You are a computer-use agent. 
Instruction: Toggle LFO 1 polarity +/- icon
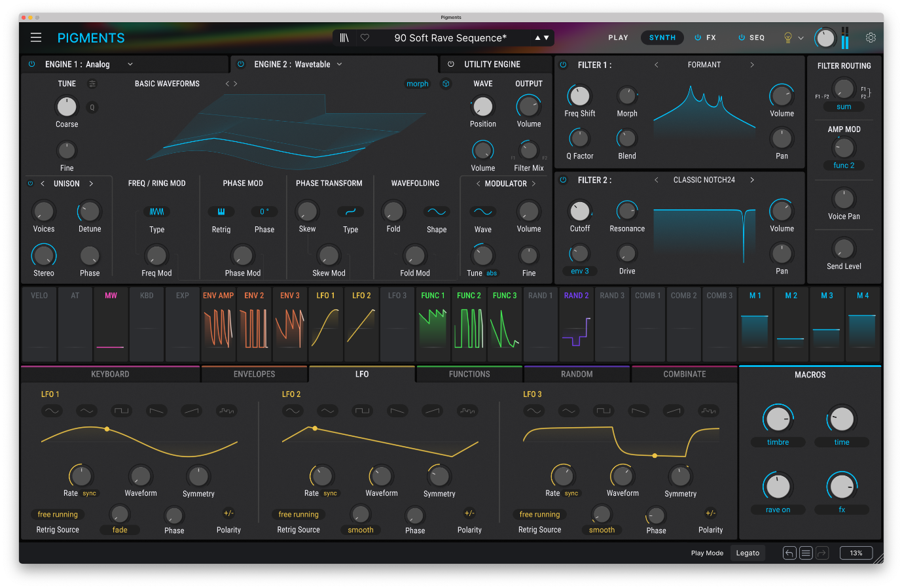coord(228,513)
